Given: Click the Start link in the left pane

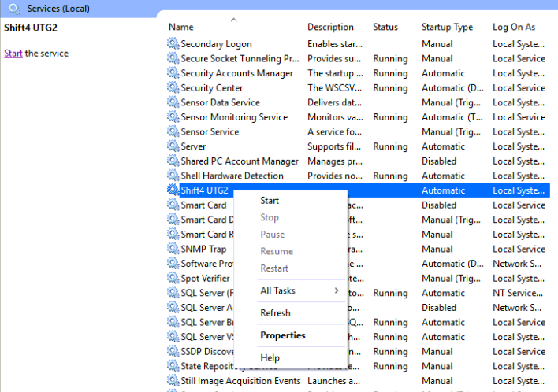Looking at the screenshot, I should click(13, 54).
